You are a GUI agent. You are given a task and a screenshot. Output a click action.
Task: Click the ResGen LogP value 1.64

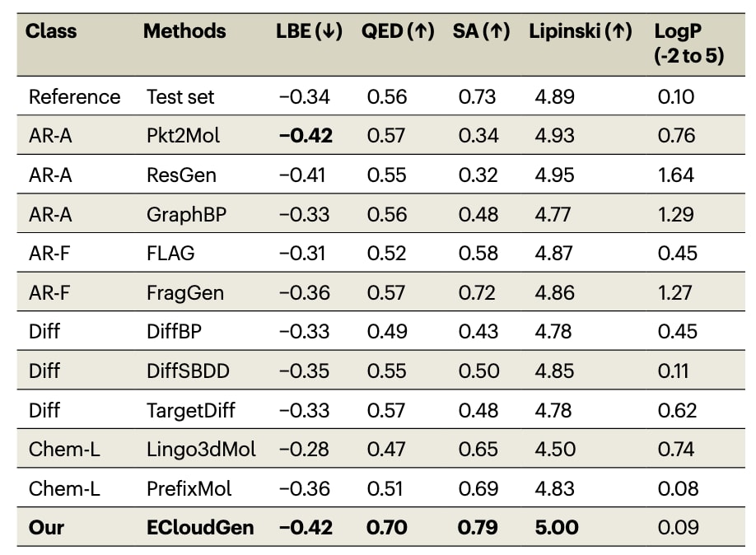coord(675,175)
